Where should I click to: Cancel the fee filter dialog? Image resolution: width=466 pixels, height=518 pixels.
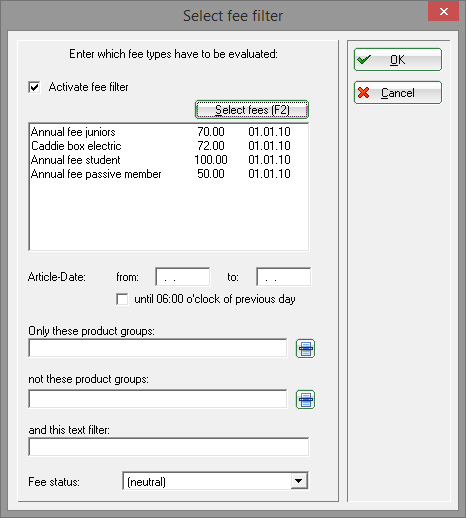pyautogui.click(x=398, y=92)
